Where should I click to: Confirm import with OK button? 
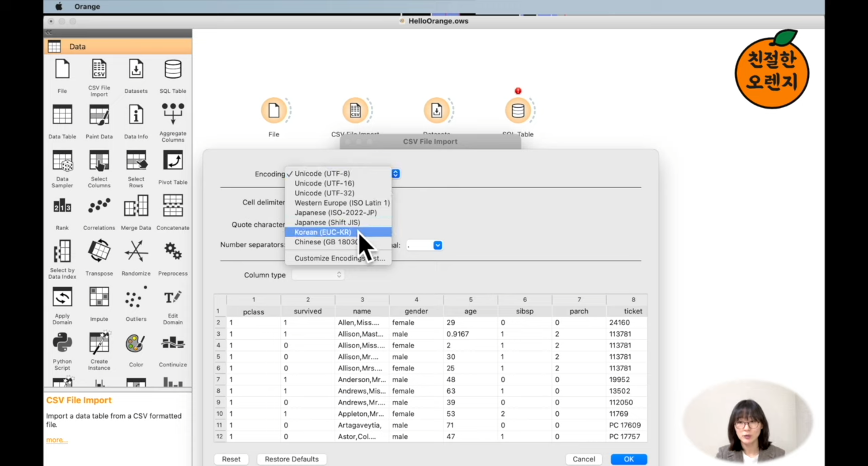(x=629, y=459)
